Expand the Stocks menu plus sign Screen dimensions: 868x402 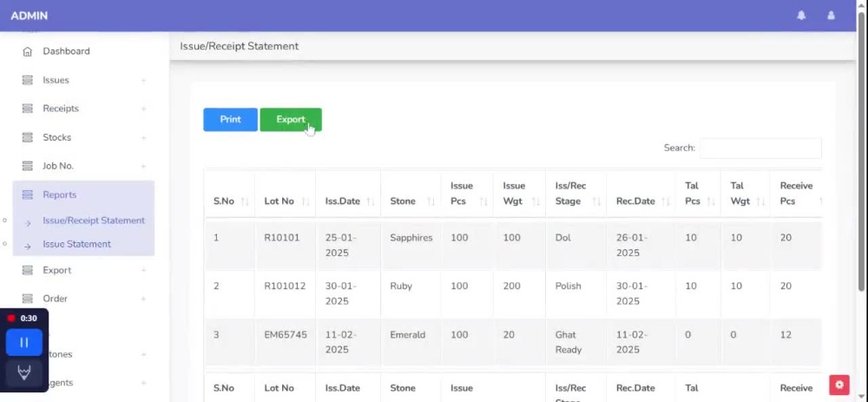point(143,138)
